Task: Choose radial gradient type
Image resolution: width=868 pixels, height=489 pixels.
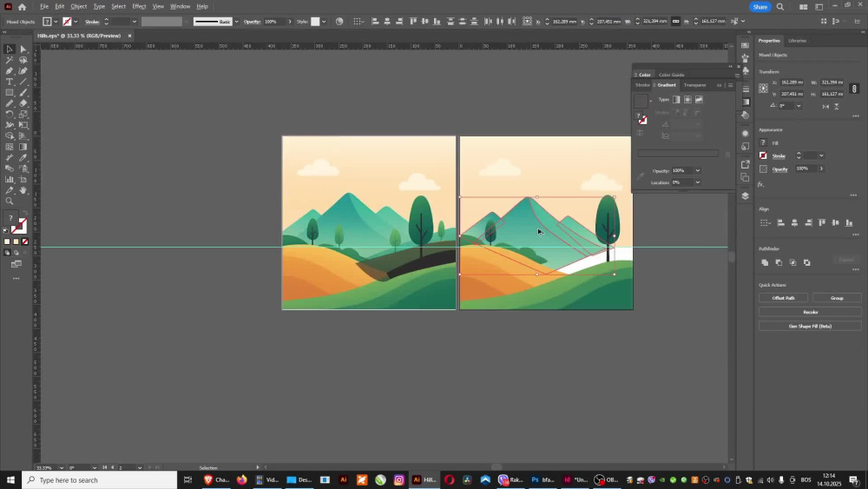Action: 687,100
